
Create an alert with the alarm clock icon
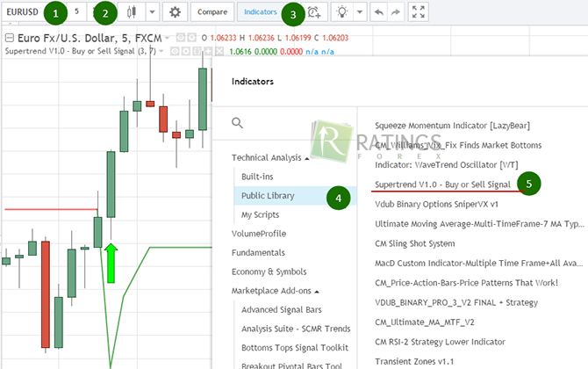click(314, 12)
